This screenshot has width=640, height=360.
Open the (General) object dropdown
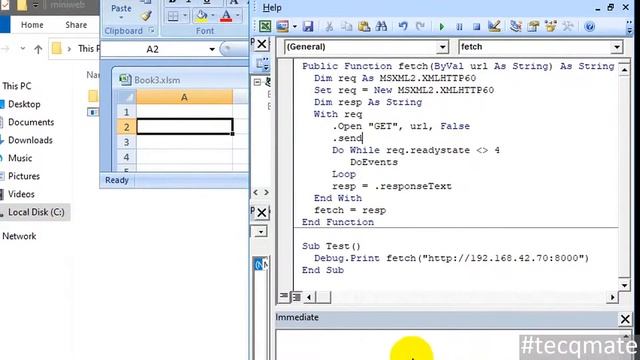click(442, 47)
